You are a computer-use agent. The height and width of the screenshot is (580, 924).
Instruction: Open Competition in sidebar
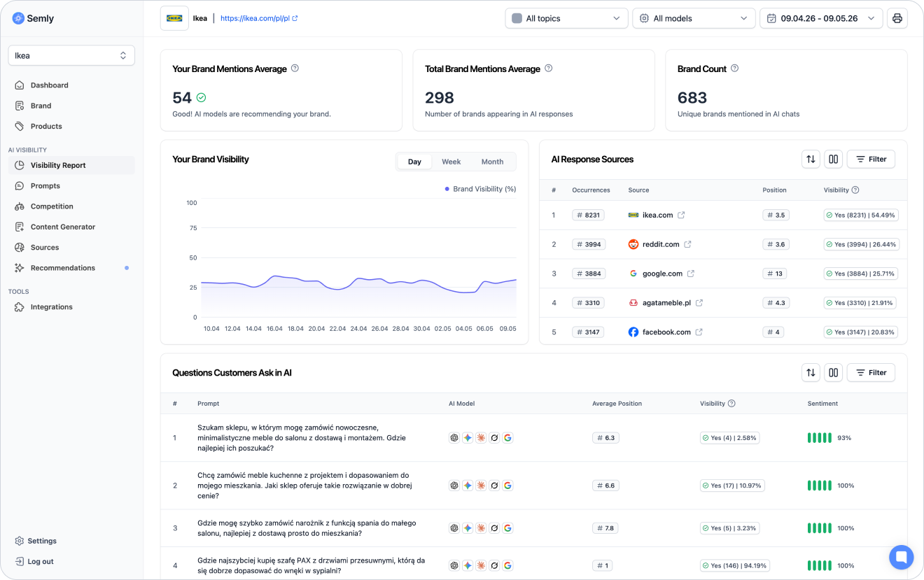(x=52, y=206)
